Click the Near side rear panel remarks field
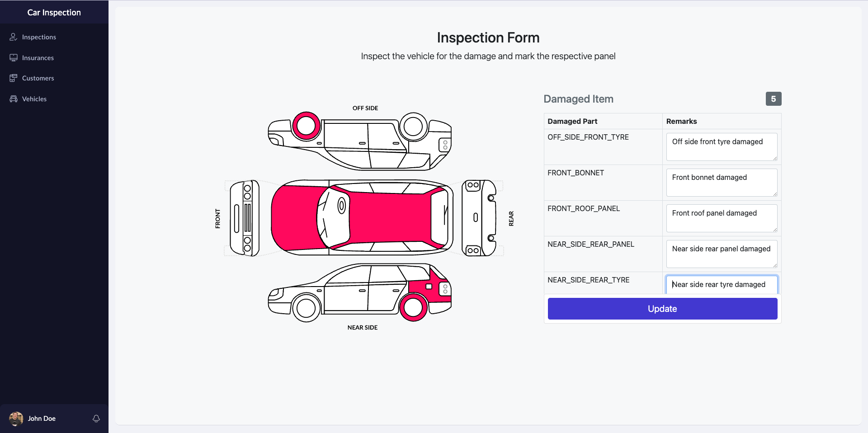The image size is (868, 433). tap(722, 254)
